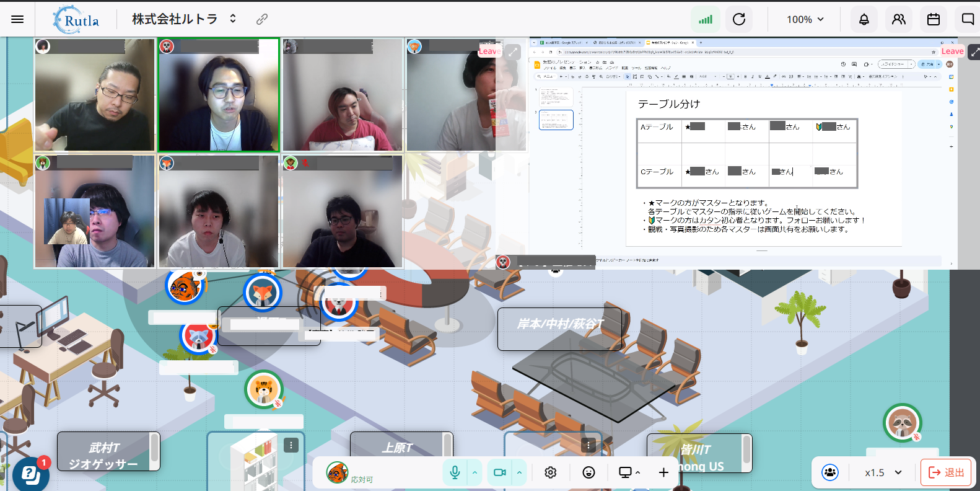
Task: Turn off the camera
Action: coord(499,472)
